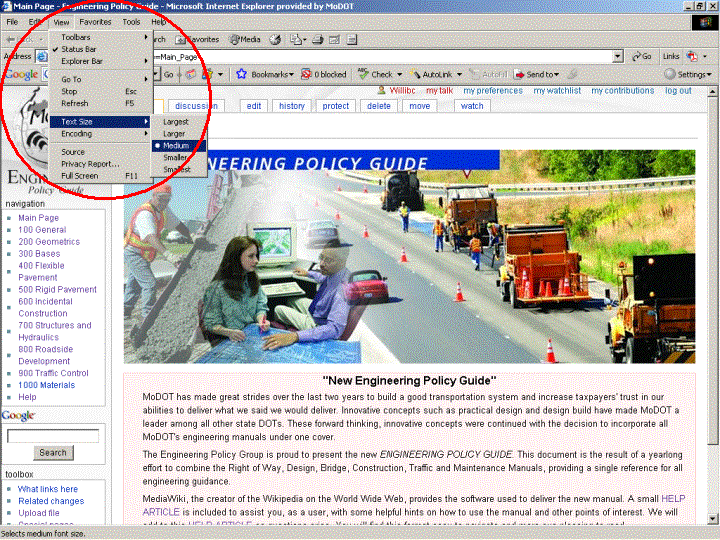Open the Mail icon dropdown arrow
The width and height of the screenshot is (720, 540).
304,40
